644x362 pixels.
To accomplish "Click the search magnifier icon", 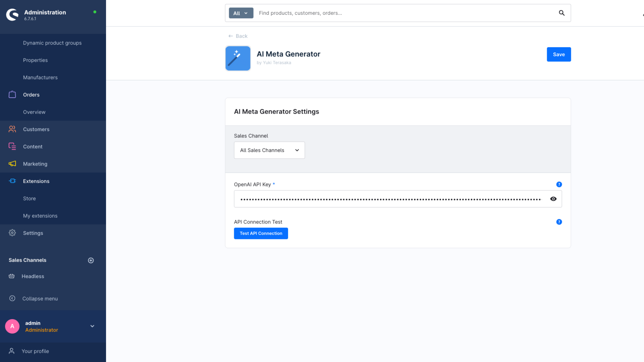I will click(x=561, y=13).
